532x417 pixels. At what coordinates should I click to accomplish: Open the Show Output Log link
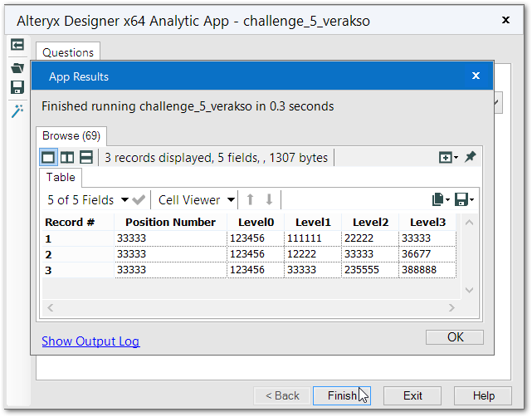(x=90, y=341)
